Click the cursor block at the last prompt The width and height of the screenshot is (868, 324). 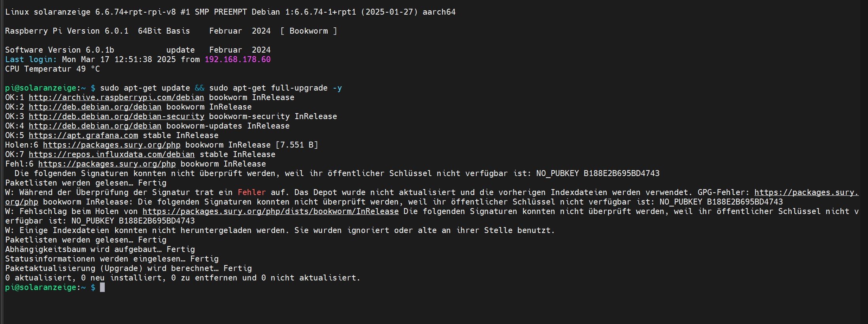tap(102, 287)
